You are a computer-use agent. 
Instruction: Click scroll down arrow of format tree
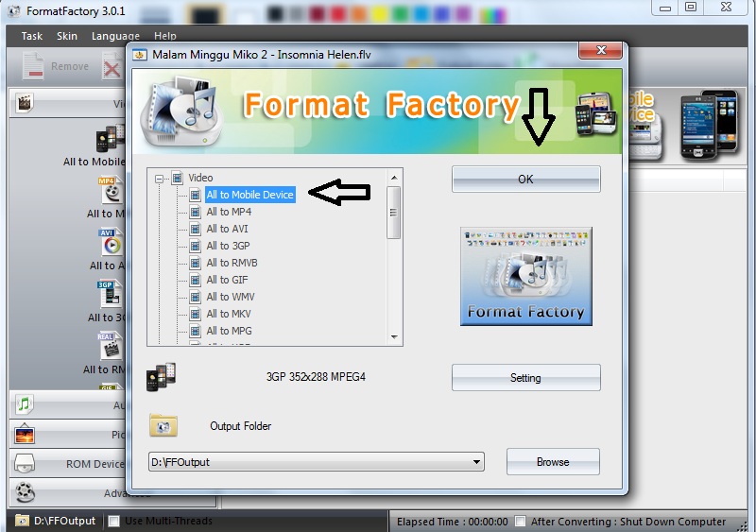tap(394, 336)
